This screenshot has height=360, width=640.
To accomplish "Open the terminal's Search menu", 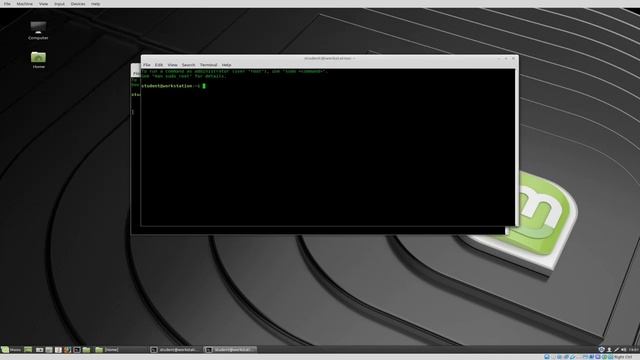I will click(188, 65).
